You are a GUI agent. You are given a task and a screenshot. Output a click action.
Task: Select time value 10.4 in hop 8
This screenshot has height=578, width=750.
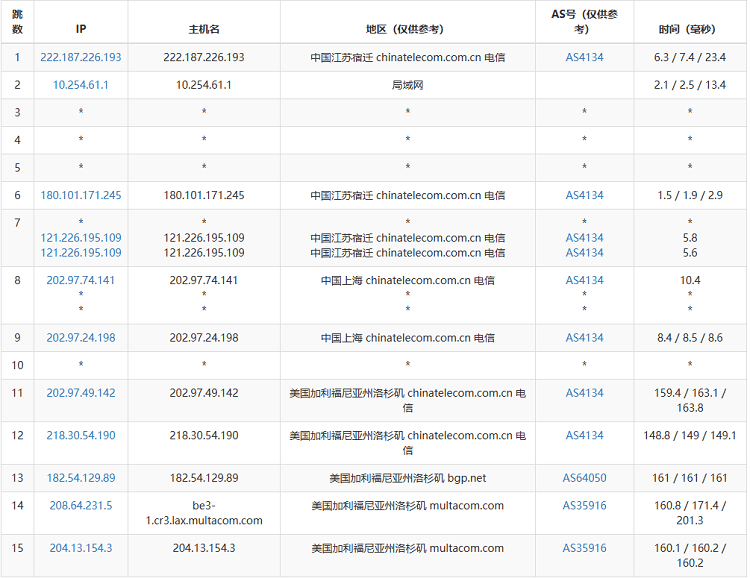[690, 280]
